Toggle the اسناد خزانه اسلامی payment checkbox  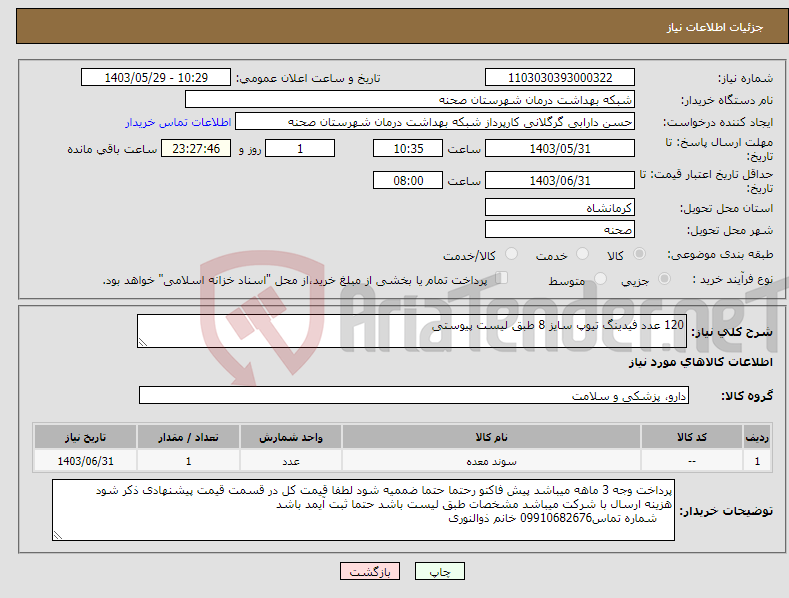(501, 278)
